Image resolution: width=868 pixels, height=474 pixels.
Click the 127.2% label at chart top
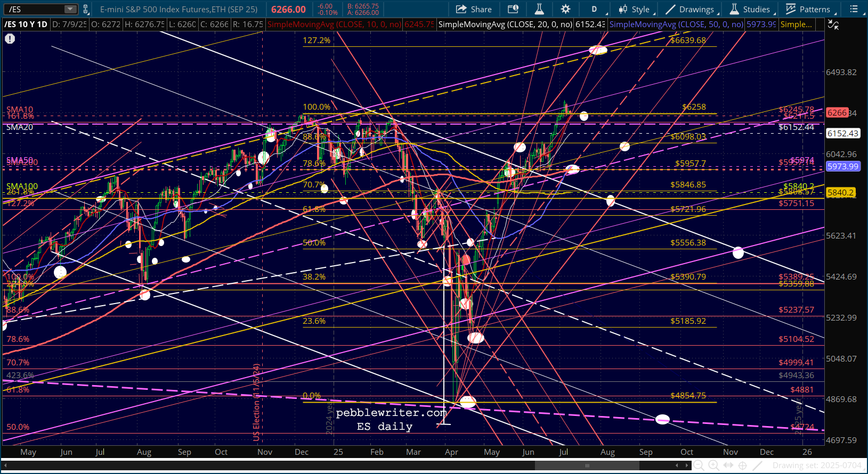point(317,40)
